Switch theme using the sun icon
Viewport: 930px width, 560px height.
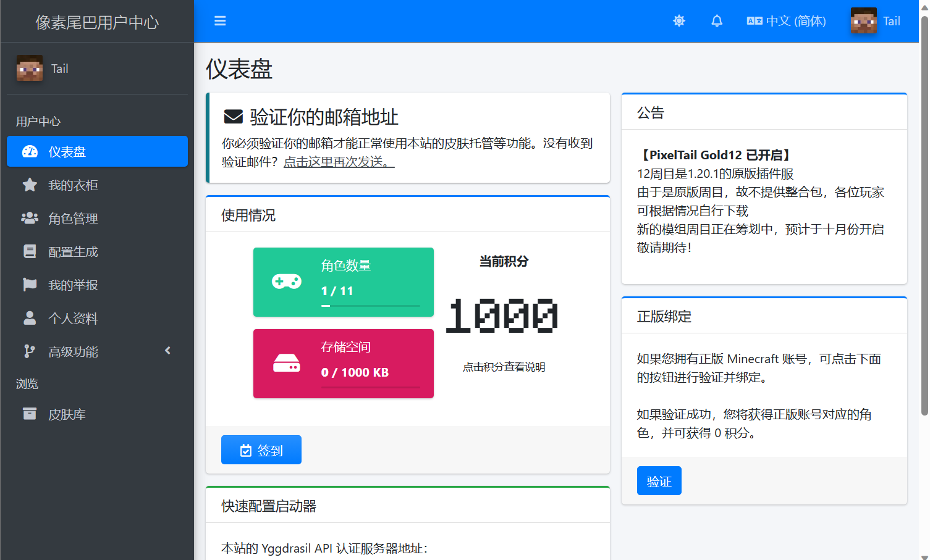pos(679,21)
